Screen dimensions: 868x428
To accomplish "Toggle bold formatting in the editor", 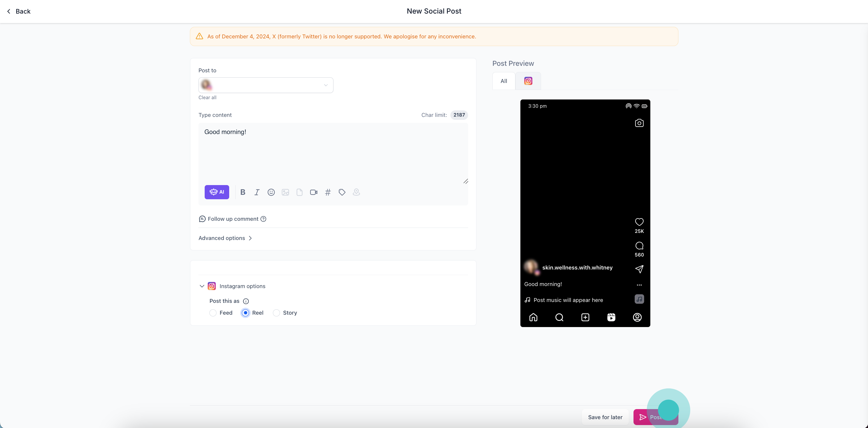I will pyautogui.click(x=242, y=192).
